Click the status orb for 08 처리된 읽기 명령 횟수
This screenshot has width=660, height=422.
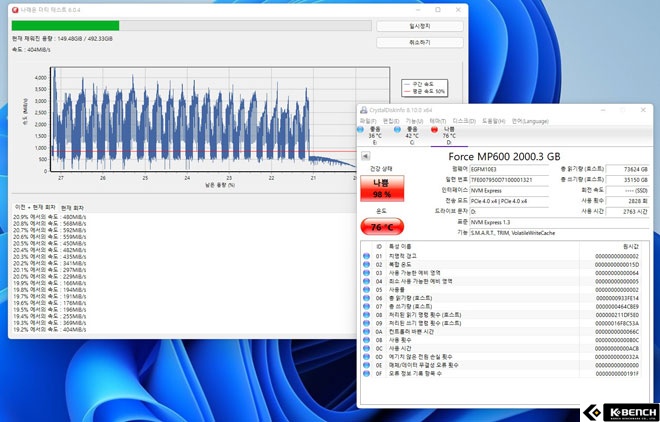(366, 315)
